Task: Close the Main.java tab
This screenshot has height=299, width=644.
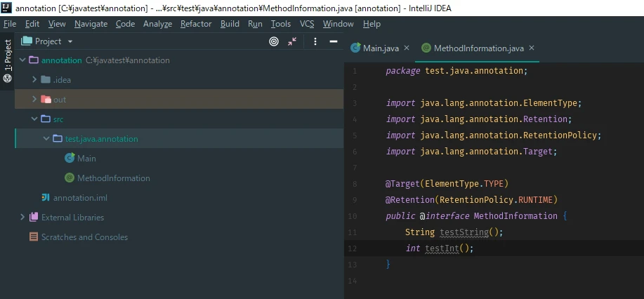Action: coord(407,48)
